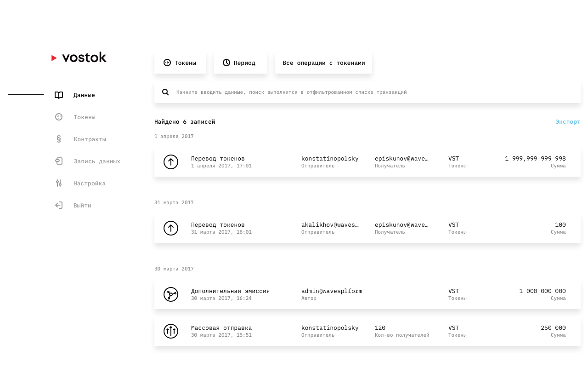Click the Токены sidebar circle icon

coord(59,117)
